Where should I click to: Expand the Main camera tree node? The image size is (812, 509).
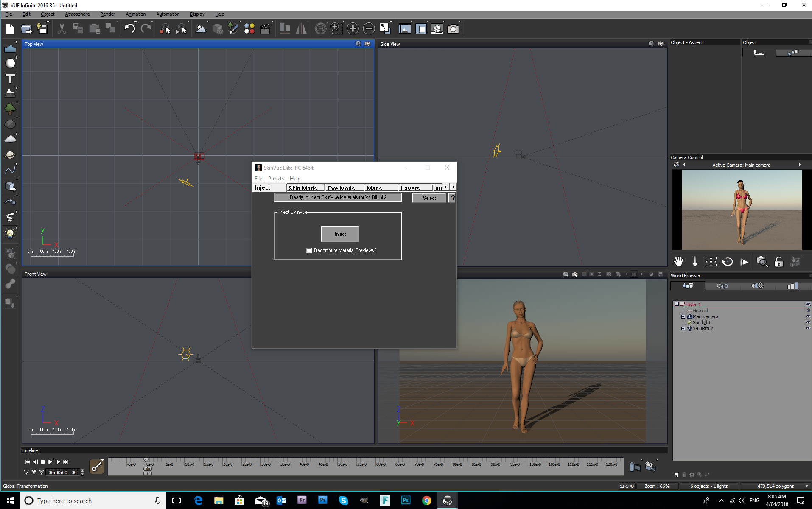pyautogui.click(x=683, y=316)
